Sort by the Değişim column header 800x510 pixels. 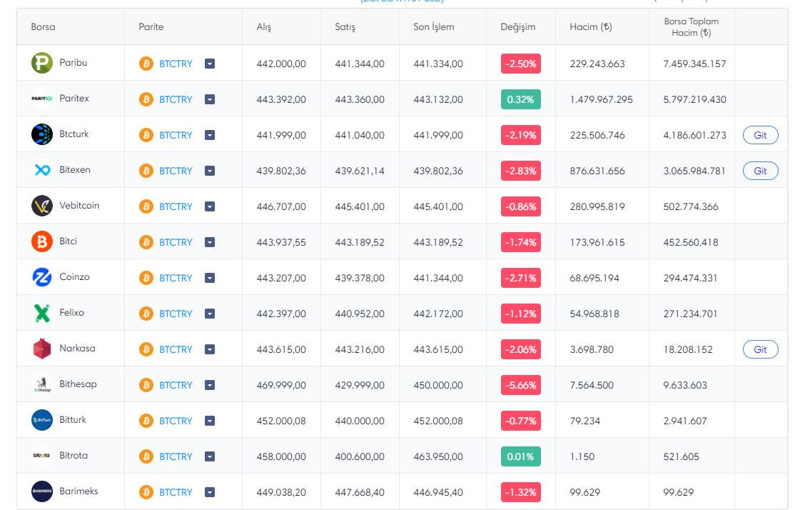point(518,27)
